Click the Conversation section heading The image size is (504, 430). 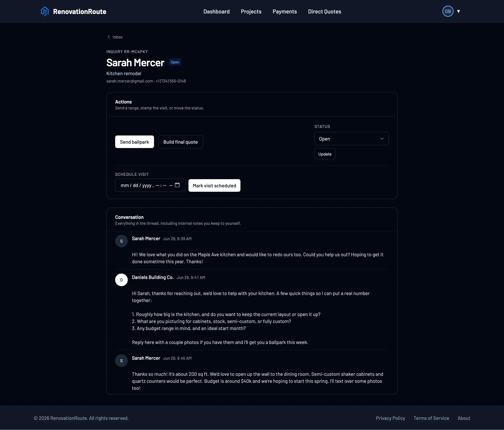click(x=129, y=217)
